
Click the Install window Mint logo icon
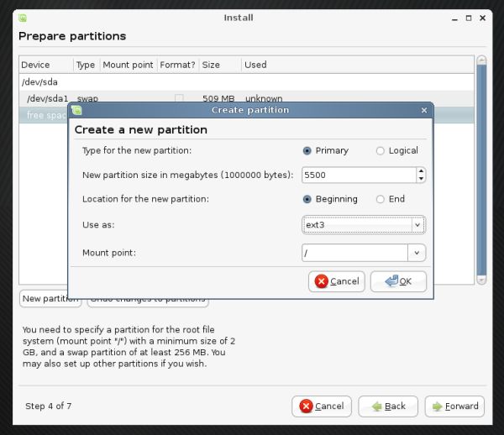pyautogui.click(x=23, y=18)
